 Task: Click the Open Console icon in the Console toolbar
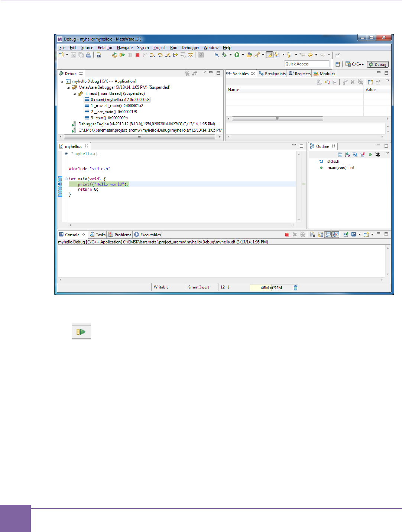point(366,235)
